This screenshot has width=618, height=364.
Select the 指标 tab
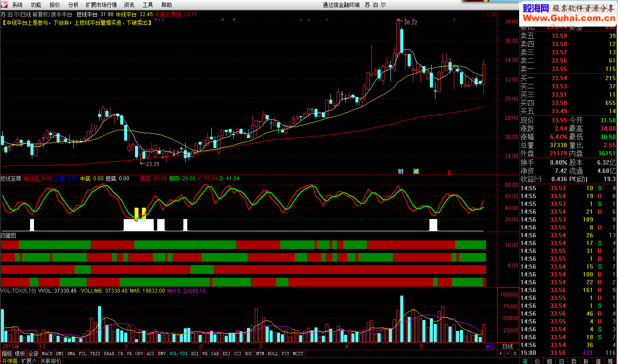(x=7, y=354)
